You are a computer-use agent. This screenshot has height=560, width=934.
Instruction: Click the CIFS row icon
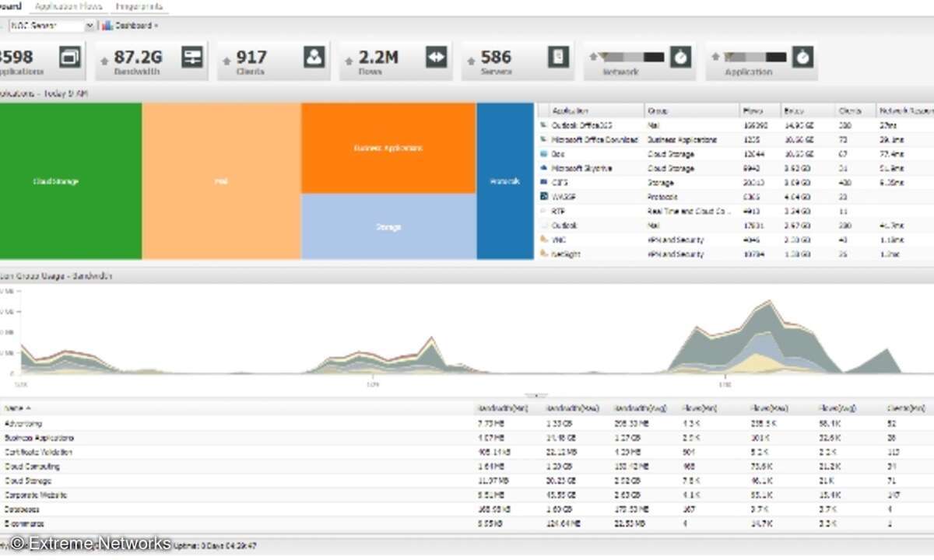pos(543,182)
